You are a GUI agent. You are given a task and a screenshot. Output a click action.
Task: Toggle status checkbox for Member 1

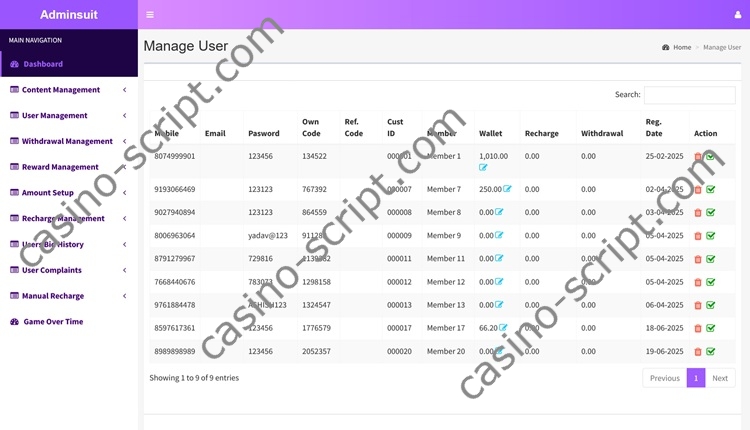tap(711, 157)
